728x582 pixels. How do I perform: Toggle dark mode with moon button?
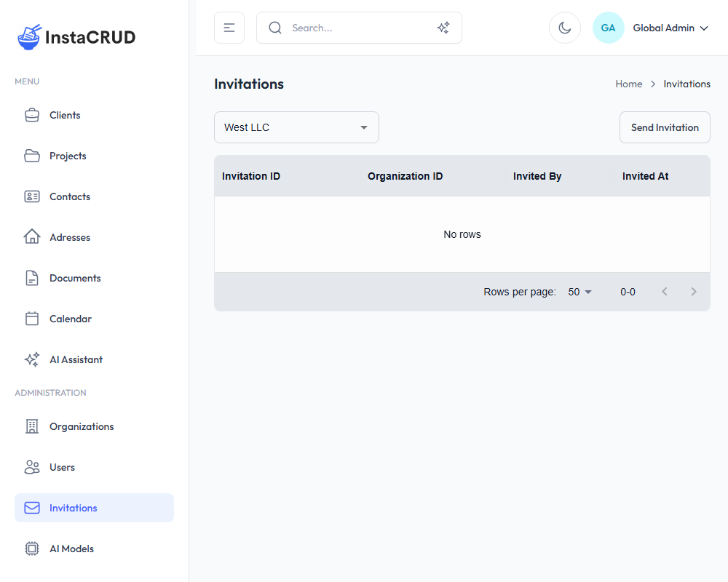(x=564, y=28)
